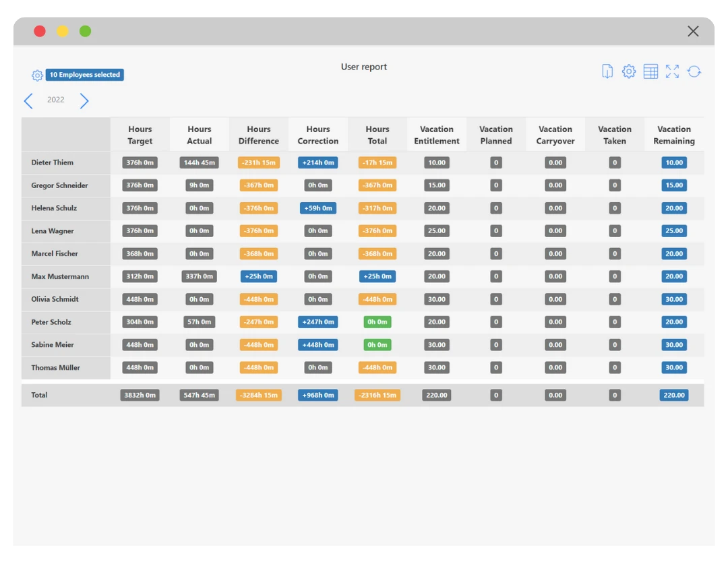728x562 pixels.
Task: Click Sabine Meier's +448h 0m correction badge
Action: pyautogui.click(x=317, y=345)
